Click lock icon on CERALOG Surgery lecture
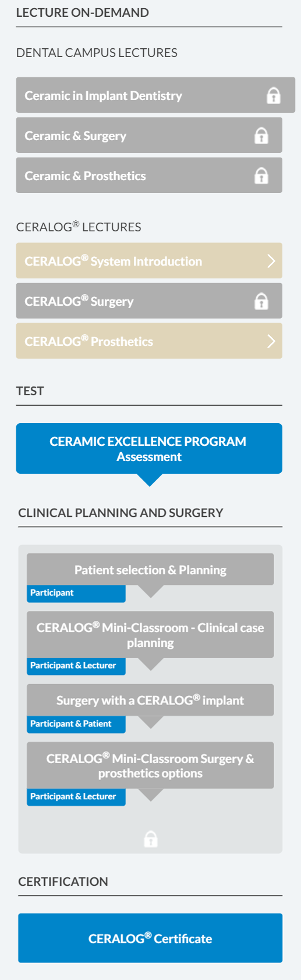Viewport: 301px width, 980px height. pyautogui.click(x=261, y=301)
